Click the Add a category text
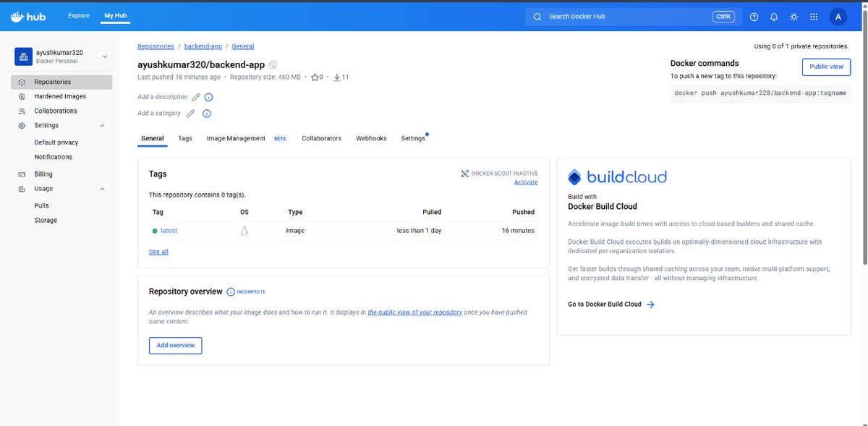Screen dimensions: 868x426 159,114
